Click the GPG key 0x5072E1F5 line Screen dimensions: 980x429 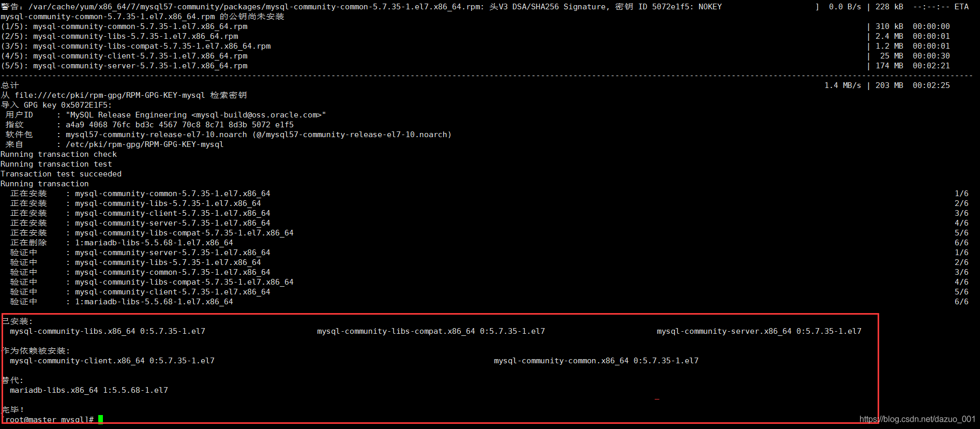56,105
